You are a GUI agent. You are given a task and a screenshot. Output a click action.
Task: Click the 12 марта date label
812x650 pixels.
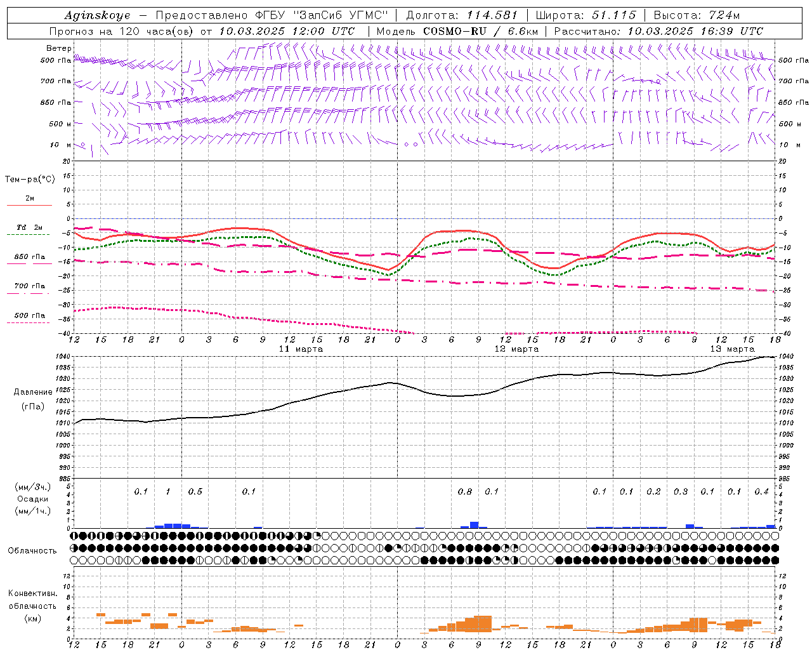(516, 349)
